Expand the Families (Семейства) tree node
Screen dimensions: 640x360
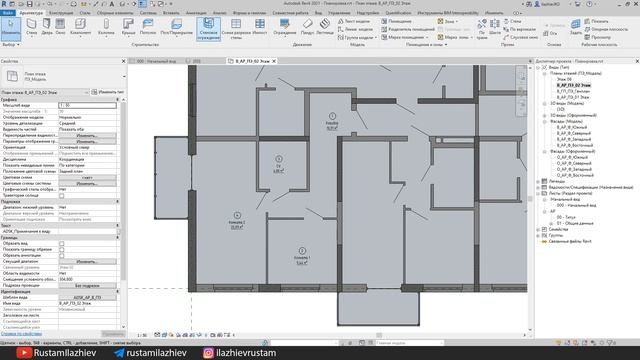[x=538, y=229]
